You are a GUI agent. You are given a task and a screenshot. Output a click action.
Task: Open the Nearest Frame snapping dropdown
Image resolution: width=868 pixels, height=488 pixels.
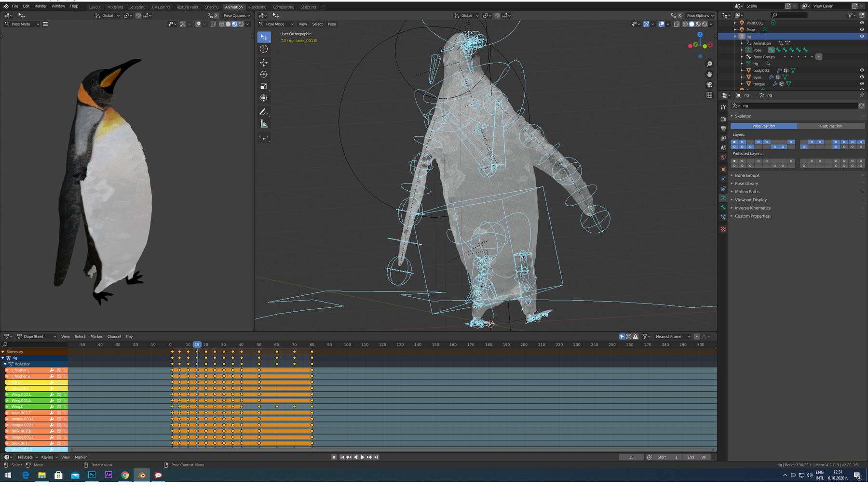point(672,336)
